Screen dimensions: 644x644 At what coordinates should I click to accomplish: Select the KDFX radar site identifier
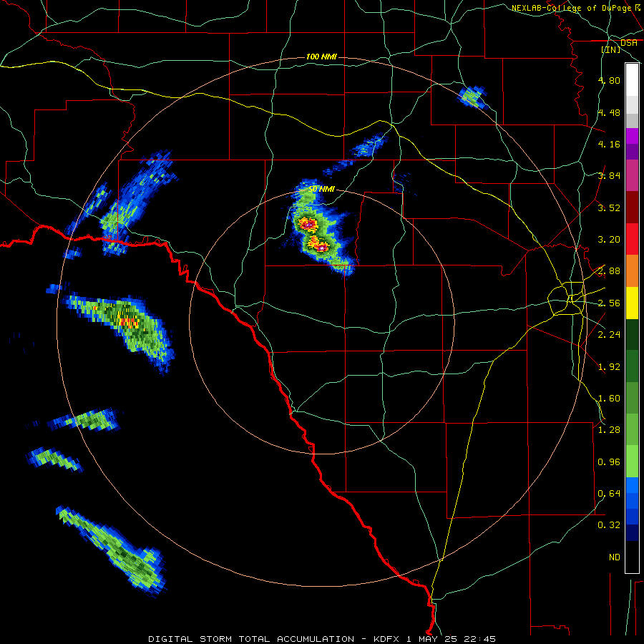[x=386, y=639]
